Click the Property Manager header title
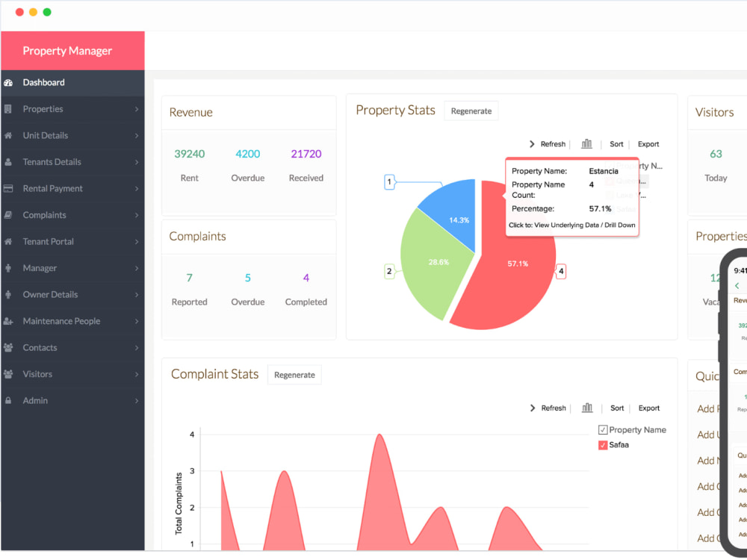The width and height of the screenshot is (747, 560). coord(67,51)
